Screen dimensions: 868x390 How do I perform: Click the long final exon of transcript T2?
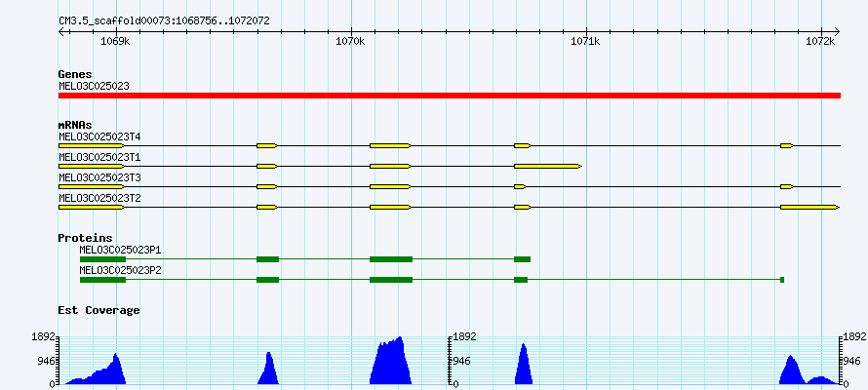(809, 207)
